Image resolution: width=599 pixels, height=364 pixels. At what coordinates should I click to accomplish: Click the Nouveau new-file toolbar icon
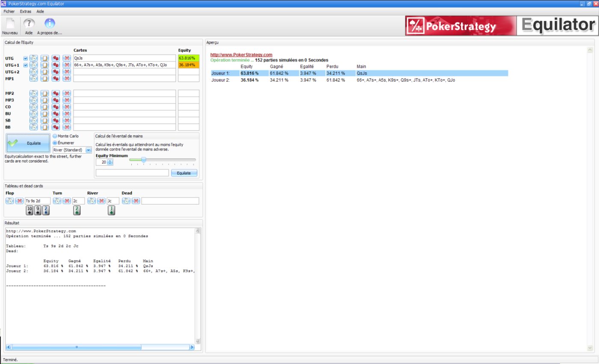click(x=10, y=24)
